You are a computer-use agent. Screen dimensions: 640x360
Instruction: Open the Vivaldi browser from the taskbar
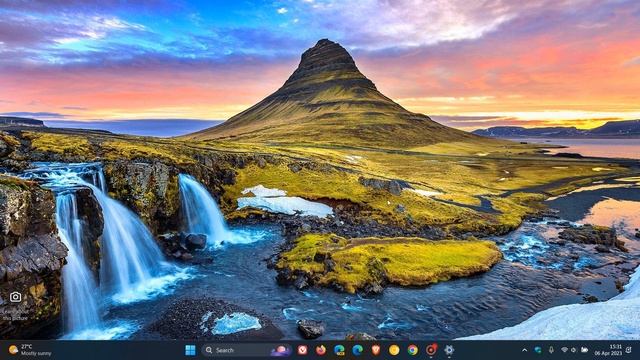302,350
